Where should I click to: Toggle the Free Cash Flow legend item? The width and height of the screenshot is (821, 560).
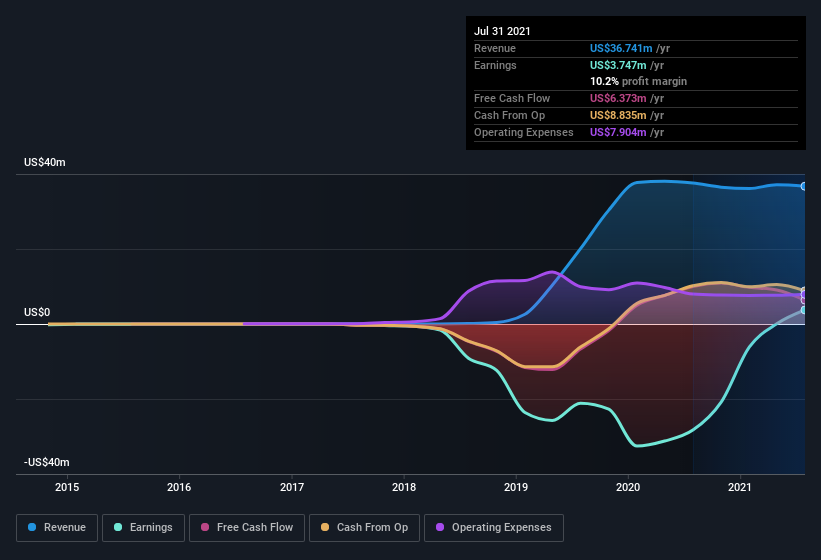[x=246, y=527]
